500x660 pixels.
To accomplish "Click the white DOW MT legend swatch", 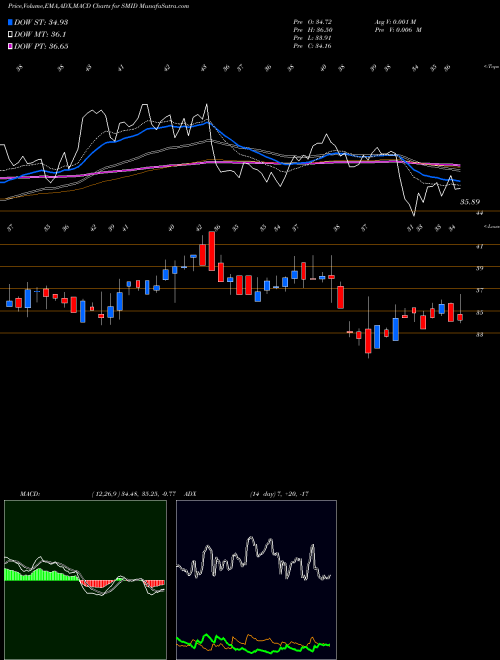I will tap(10, 34).
